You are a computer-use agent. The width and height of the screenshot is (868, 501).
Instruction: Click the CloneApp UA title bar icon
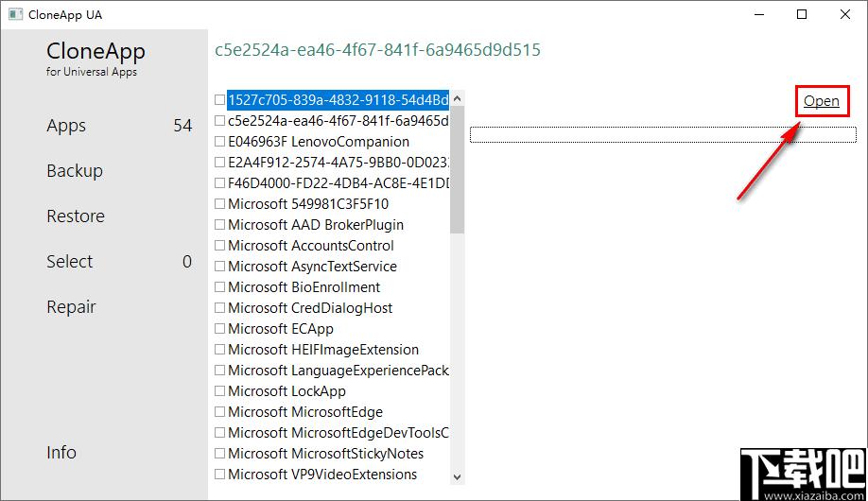click(15, 14)
